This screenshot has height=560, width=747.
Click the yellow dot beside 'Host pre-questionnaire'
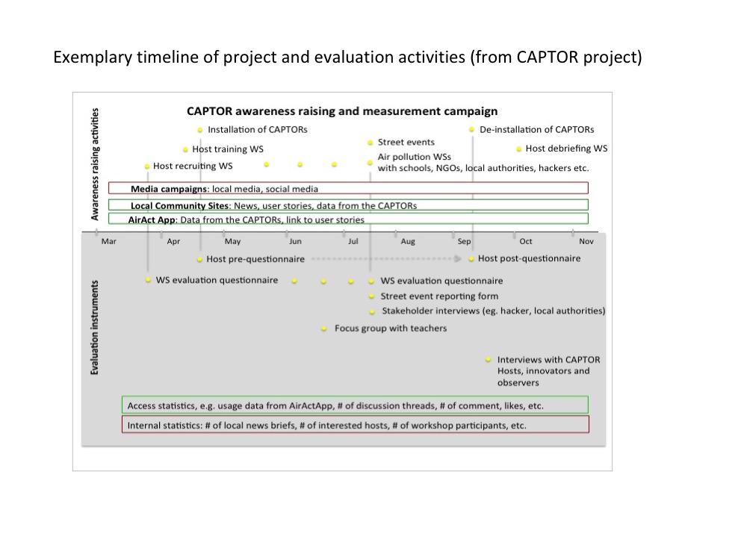[x=199, y=260]
